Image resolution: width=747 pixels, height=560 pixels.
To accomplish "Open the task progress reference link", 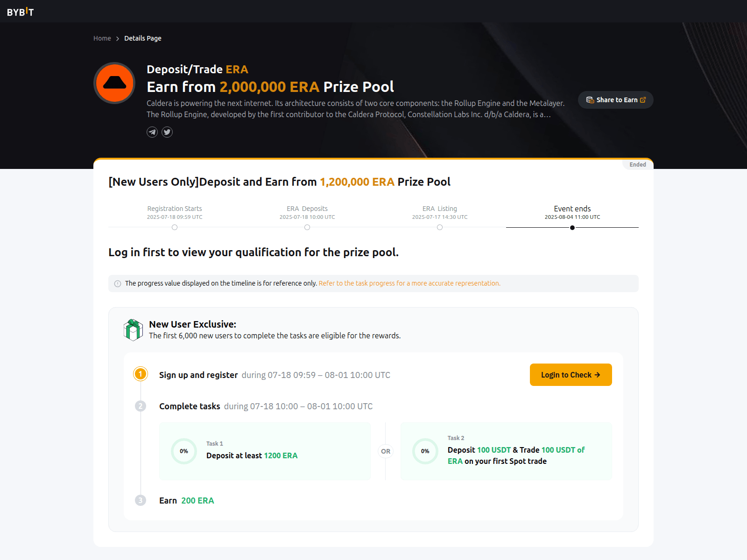I will (x=409, y=283).
